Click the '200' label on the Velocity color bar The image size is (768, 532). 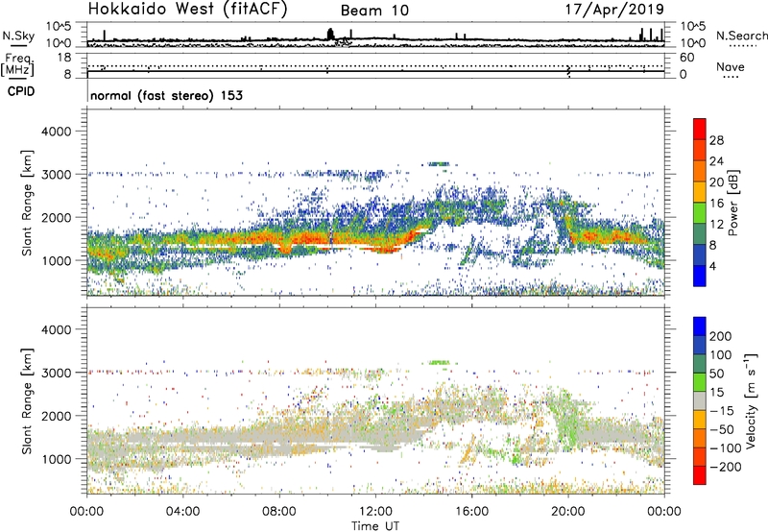tap(721, 336)
